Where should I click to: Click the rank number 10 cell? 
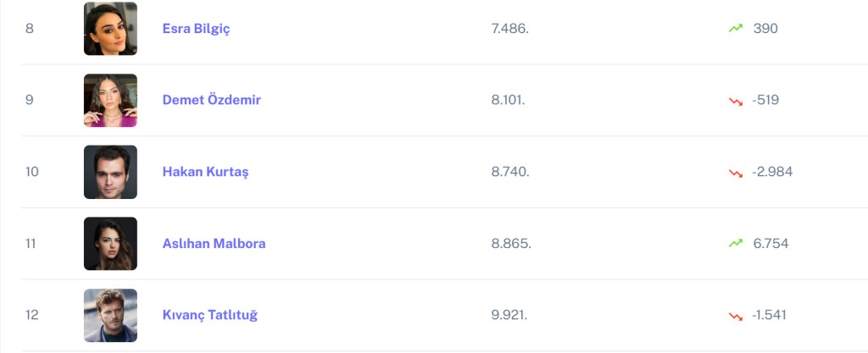click(x=32, y=172)
